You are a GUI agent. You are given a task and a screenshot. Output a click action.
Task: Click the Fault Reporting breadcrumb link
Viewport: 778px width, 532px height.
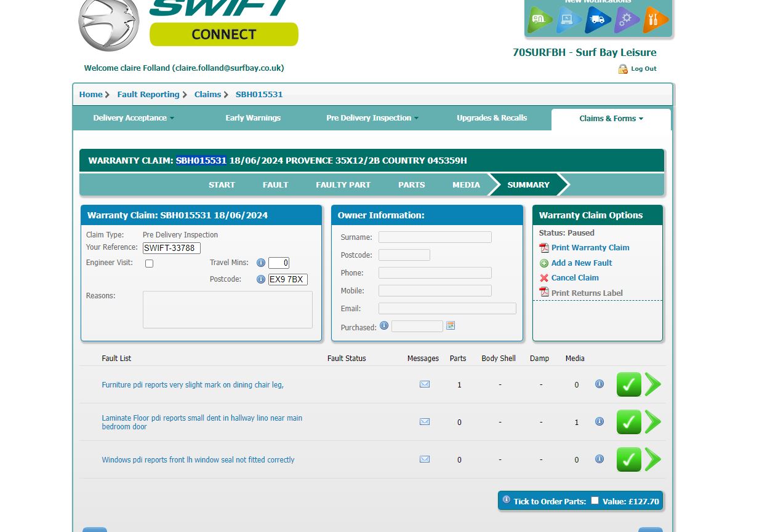pos(148,94)
